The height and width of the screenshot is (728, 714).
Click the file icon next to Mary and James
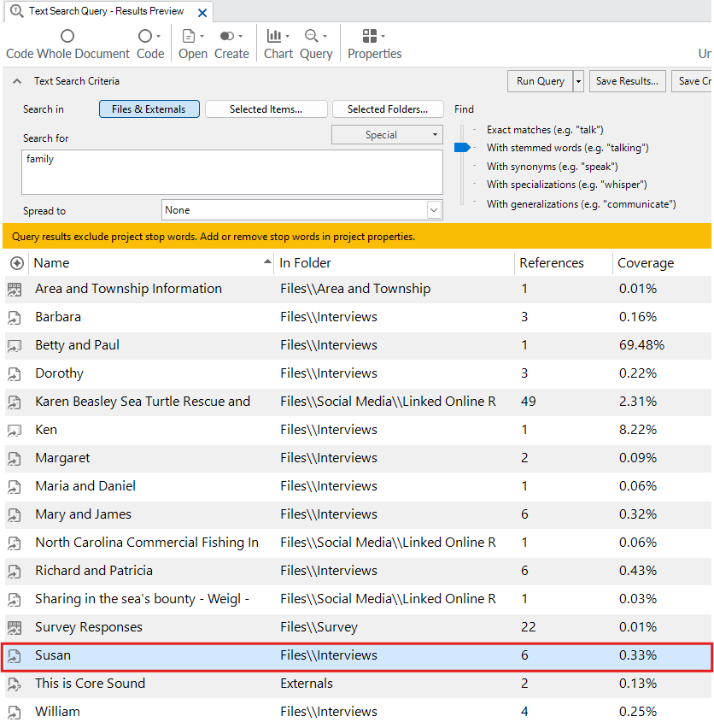(15, 515)
